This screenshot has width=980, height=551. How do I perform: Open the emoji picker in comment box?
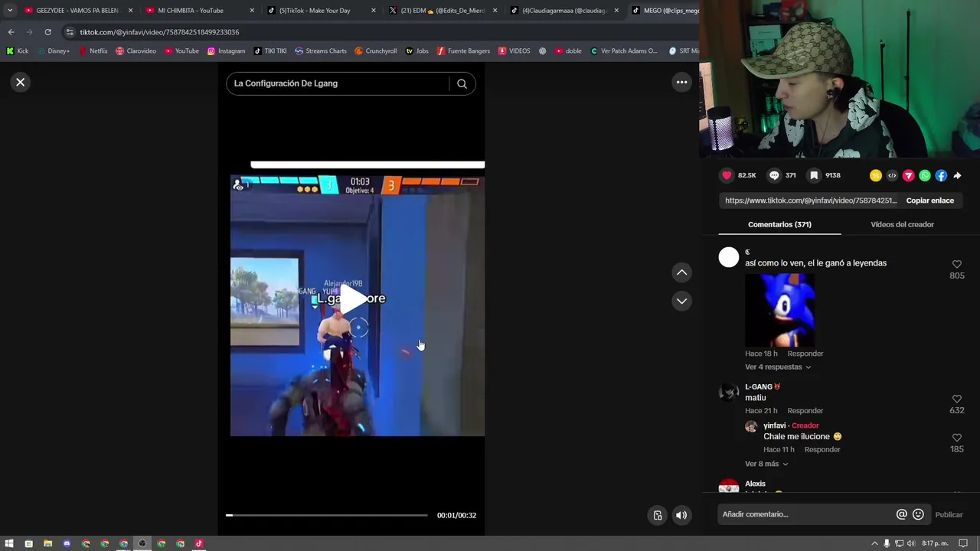[918, 514]
